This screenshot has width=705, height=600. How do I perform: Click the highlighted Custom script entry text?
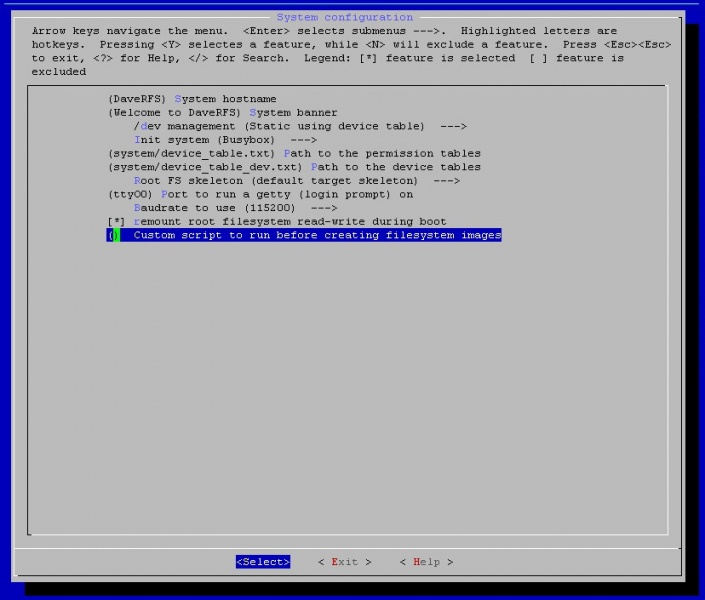(317, 235)
